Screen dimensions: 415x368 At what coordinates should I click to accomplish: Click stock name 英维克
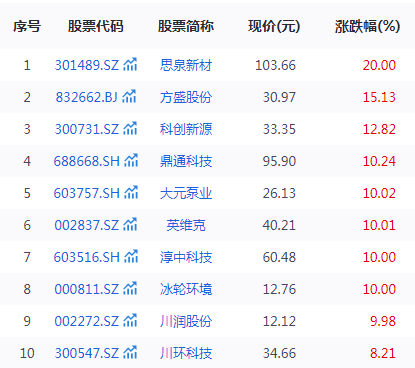(186, 225)
